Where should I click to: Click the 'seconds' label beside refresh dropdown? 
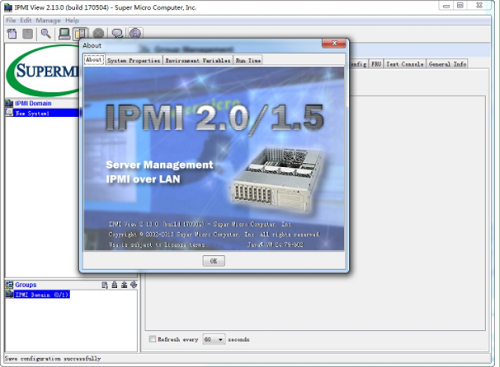tap(238, 339)
